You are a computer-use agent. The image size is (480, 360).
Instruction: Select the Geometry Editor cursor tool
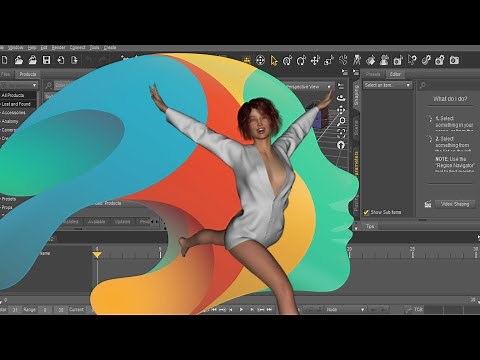412,60
